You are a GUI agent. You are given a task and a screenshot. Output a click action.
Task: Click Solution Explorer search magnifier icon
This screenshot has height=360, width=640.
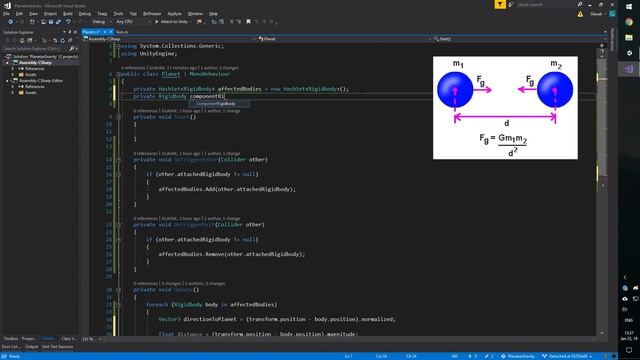[x=72, y=49]
